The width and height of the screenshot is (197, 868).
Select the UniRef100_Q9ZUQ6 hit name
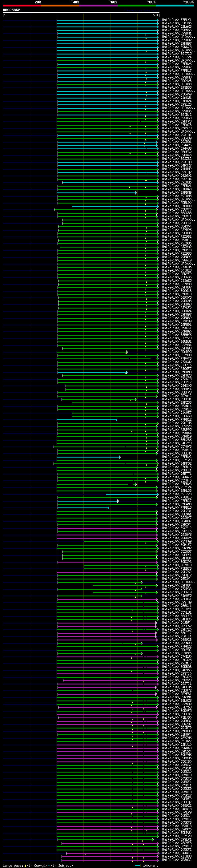pos(176,183)
